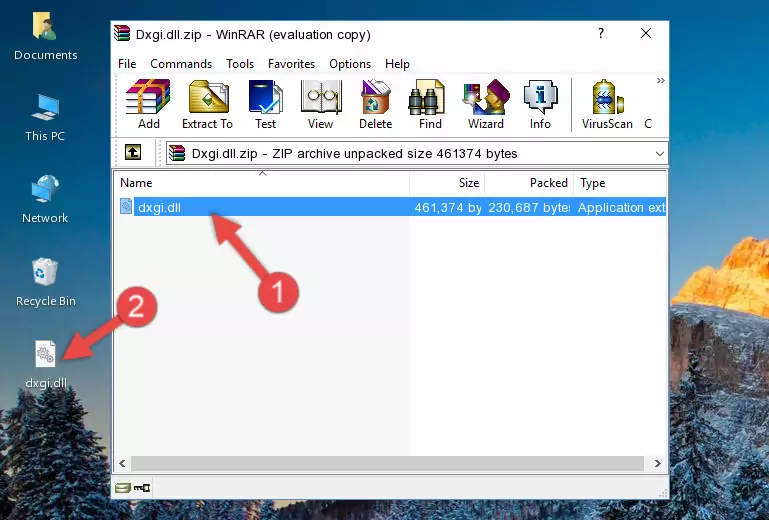
Task: Open the Favorites menu
Action: 291,64
